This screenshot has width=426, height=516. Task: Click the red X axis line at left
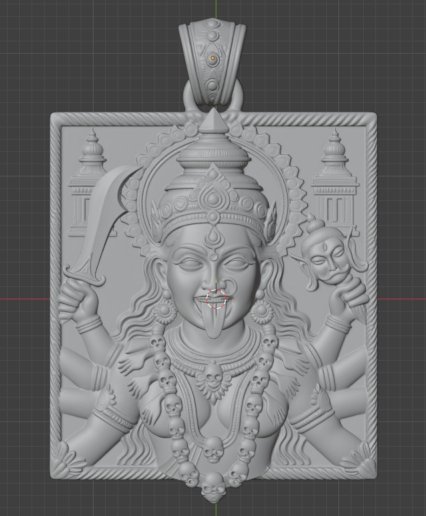pyautogui.click(x=24, y=298)
